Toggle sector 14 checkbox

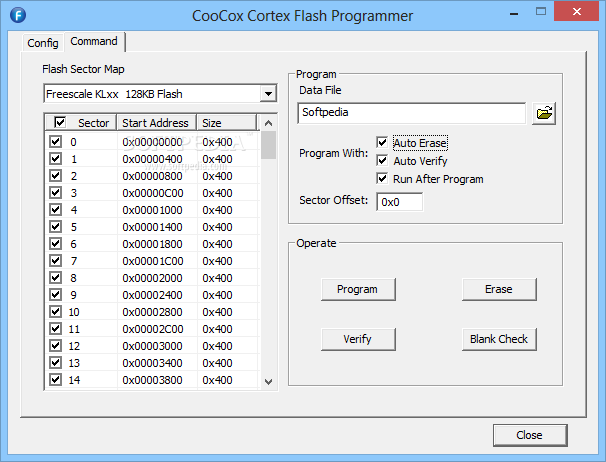(55, 380)
